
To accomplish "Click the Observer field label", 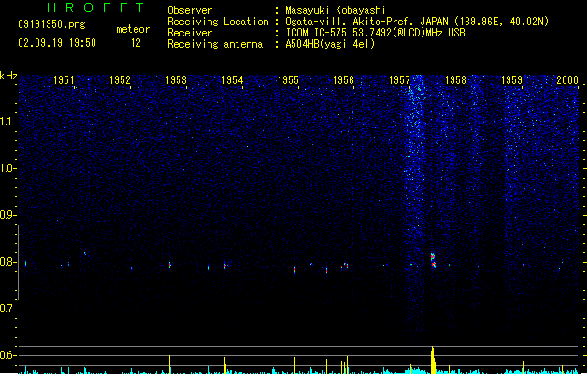I will 190,10.
